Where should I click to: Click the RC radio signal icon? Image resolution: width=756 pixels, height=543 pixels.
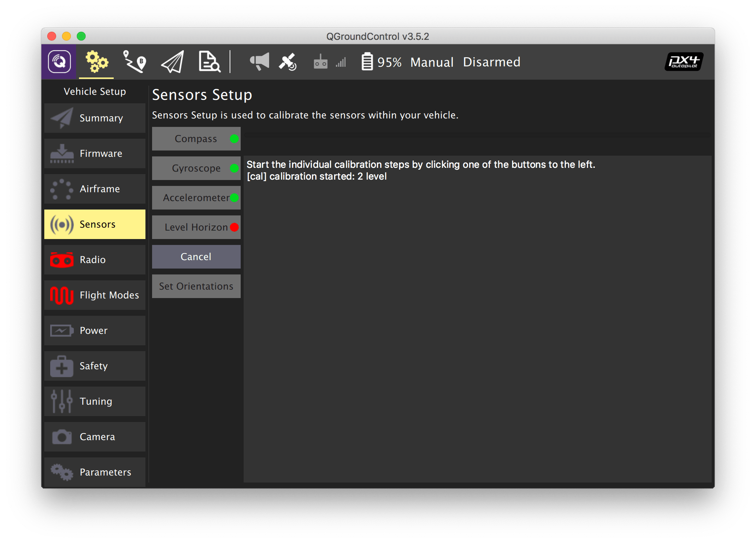pos(321,62)
